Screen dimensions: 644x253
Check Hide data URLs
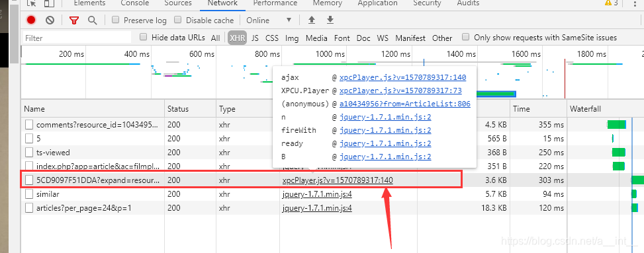[144, 37]
